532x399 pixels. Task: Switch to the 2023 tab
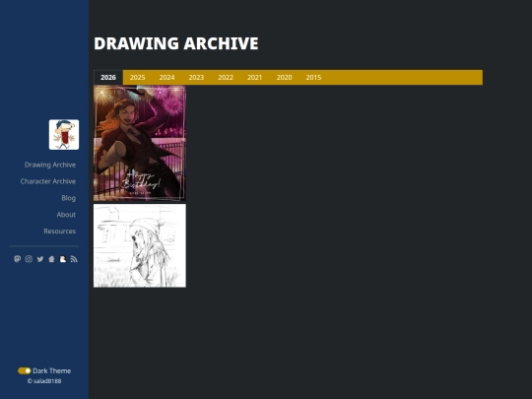196,78
